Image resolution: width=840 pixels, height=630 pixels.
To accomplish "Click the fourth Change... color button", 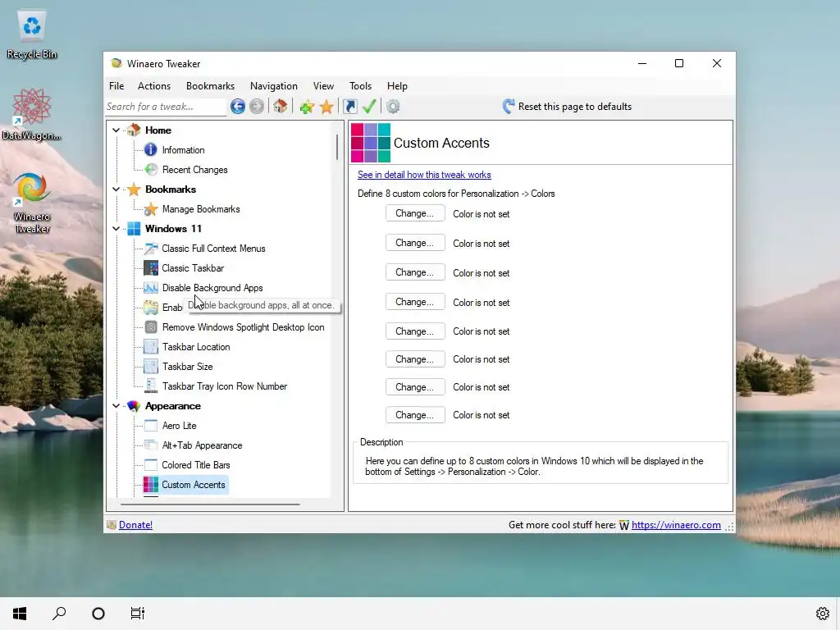I will click(415, 302).
